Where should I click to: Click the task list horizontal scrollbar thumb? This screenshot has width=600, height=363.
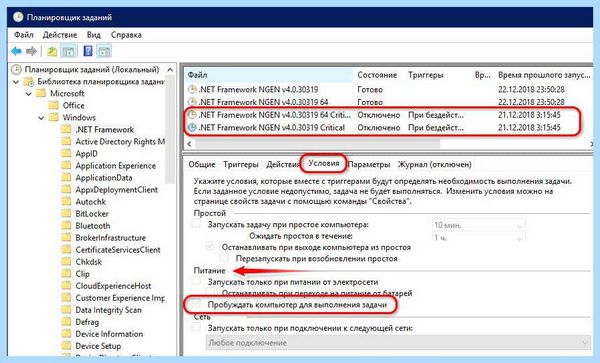coord(318,144)
